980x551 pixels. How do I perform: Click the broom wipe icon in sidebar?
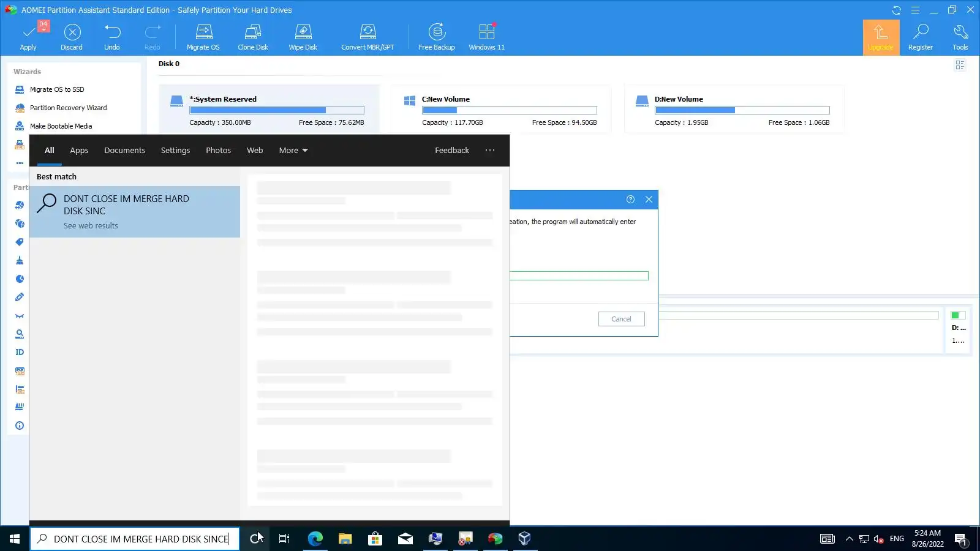point(20,260)
